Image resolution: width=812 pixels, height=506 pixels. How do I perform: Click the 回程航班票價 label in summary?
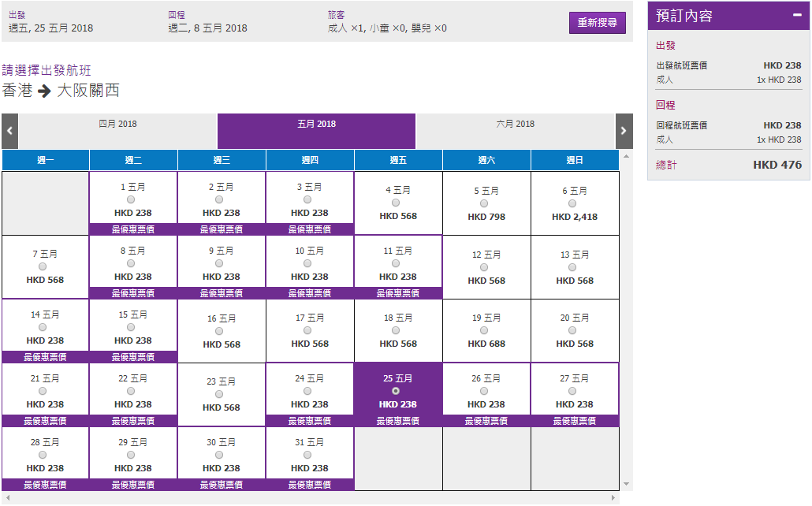coord(681,125)
